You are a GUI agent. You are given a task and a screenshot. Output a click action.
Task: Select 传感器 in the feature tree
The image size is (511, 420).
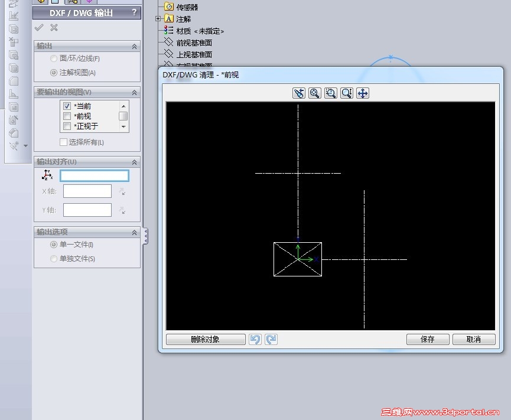click(187, 7)
